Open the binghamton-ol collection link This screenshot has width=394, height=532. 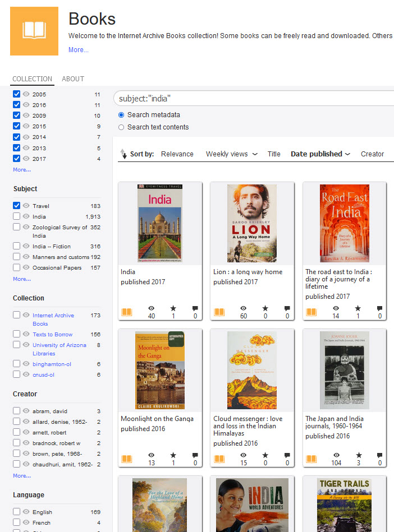pos(52,364)
